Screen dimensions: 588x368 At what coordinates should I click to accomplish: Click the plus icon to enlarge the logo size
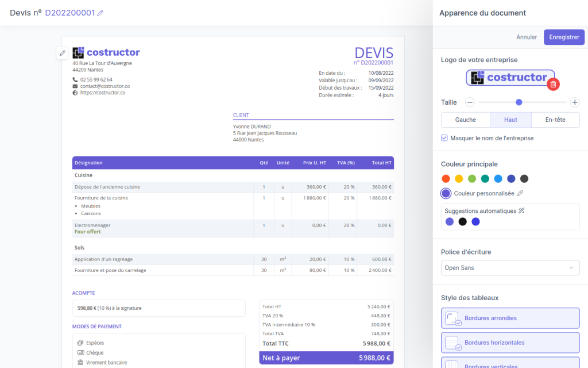574,102
